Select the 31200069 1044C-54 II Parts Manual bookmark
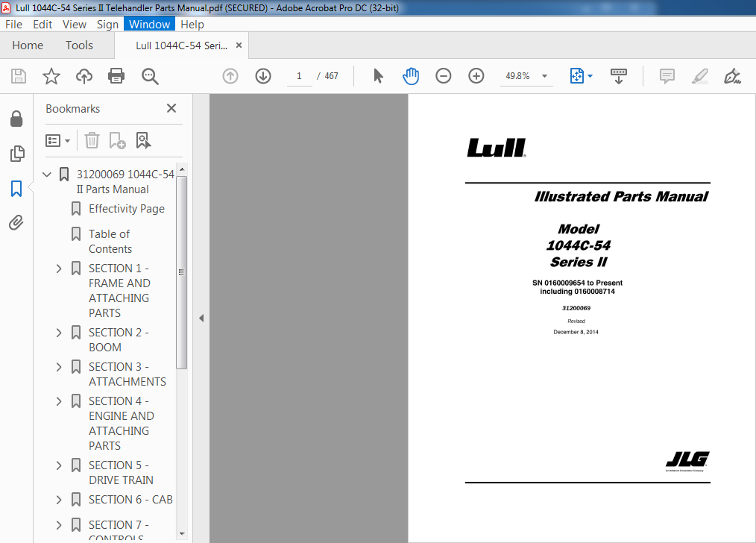Screen dimensions: 756x543 click(x=125, y=182)
